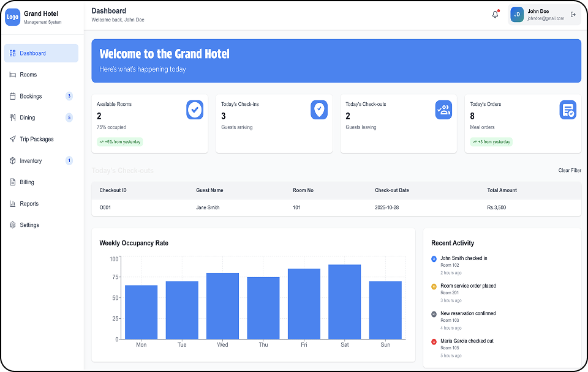Click the logout icon beside John Doe
This screenshot has width=588, height=372.
[x=573, y=15]
